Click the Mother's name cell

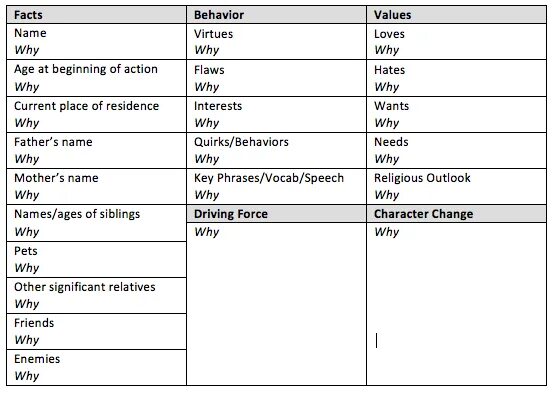tap(96, 187)
